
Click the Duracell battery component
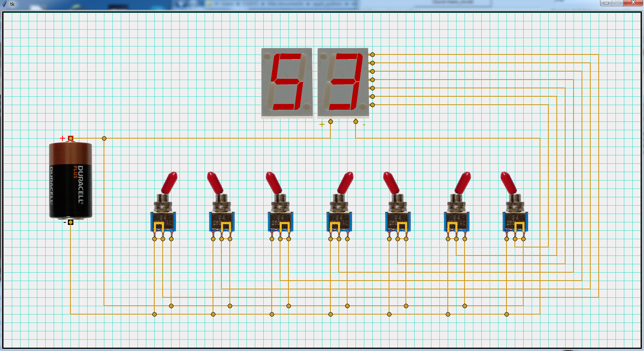(x=70, y=180)
